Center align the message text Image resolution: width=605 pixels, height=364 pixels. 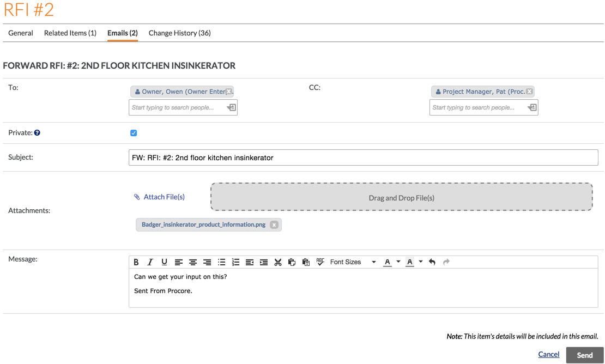click(x=193, y=262)
